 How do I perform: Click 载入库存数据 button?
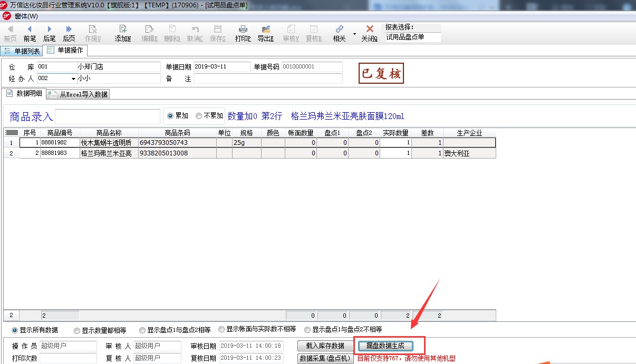click(325, 346)
